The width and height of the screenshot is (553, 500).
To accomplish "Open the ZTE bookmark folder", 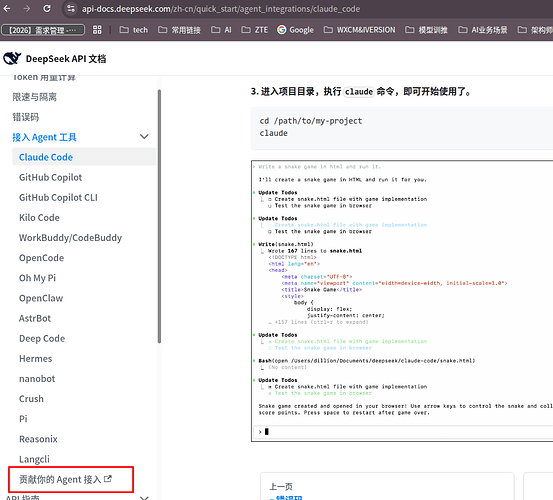I will pos(255,30).
